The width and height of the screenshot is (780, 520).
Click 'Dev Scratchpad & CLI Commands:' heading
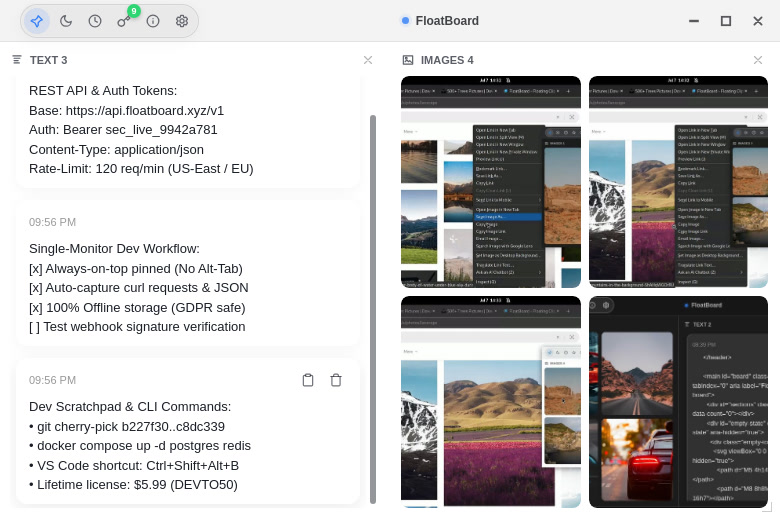130,407
